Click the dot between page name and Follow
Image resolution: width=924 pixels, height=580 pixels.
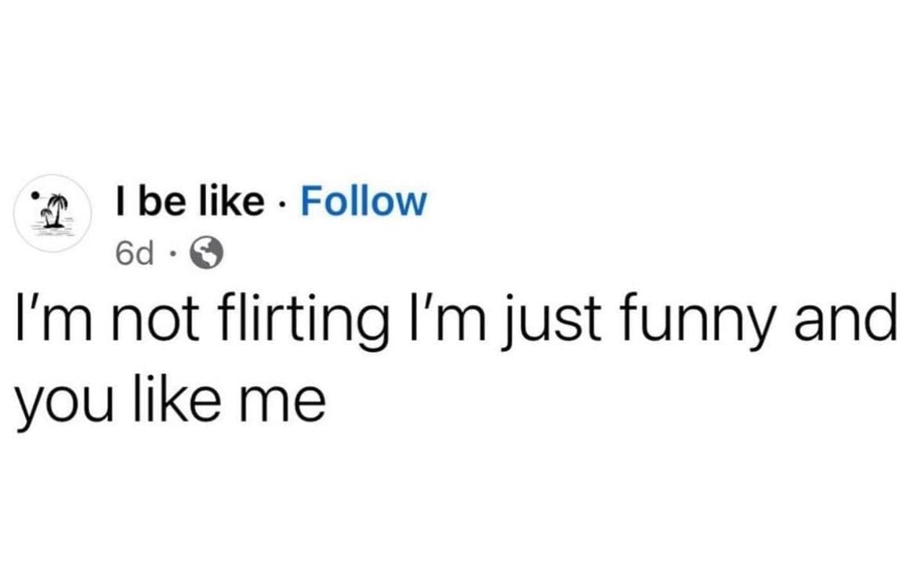[283, 203]
